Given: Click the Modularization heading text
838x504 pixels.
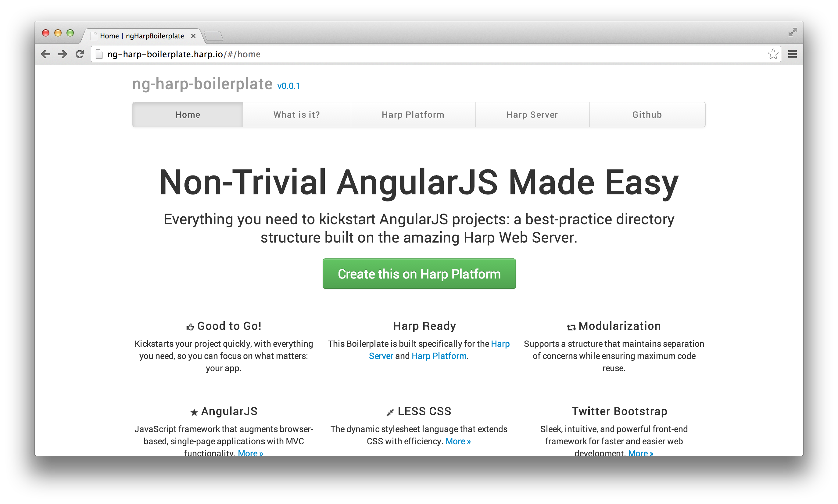Looking at the screenshot, I should tap(619, 326).
